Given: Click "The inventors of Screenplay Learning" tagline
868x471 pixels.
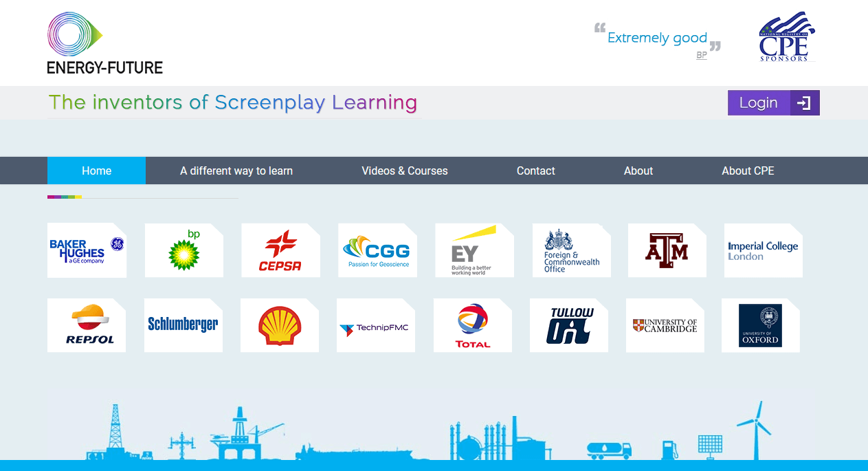Looking at the screenshot, I should coord(233,102).
